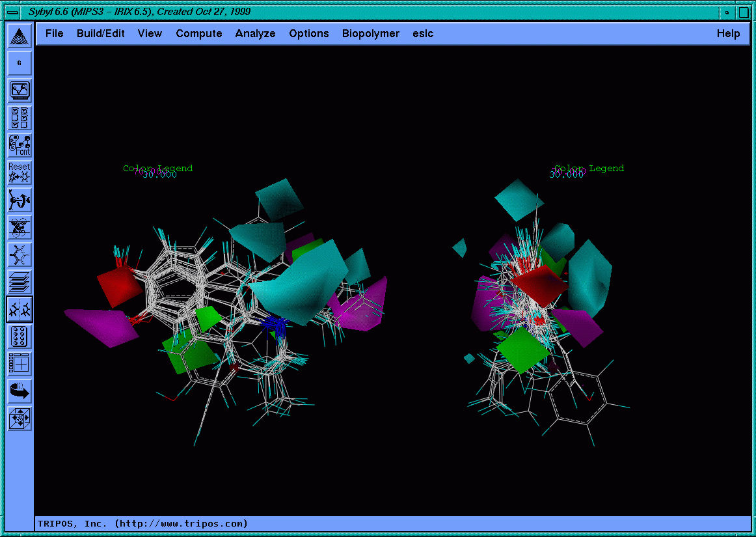Click the Help button in menu bar
This screenshot has height=537, width=756.
728,34
